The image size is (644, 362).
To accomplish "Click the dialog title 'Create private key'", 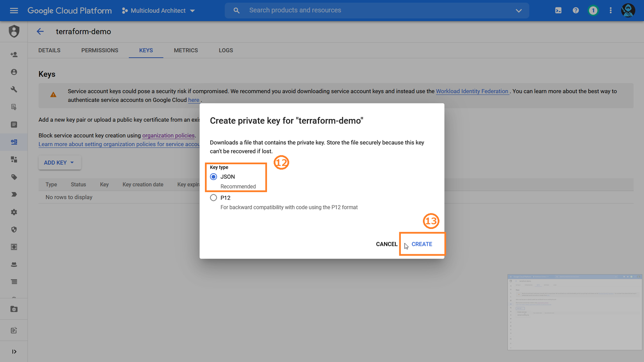I will click(286, 121).
